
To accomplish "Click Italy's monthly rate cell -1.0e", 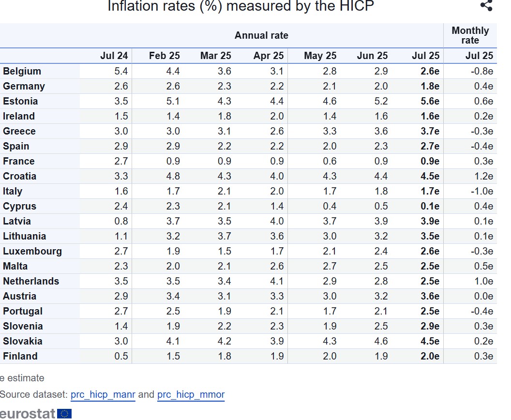I will click(481, 191).
